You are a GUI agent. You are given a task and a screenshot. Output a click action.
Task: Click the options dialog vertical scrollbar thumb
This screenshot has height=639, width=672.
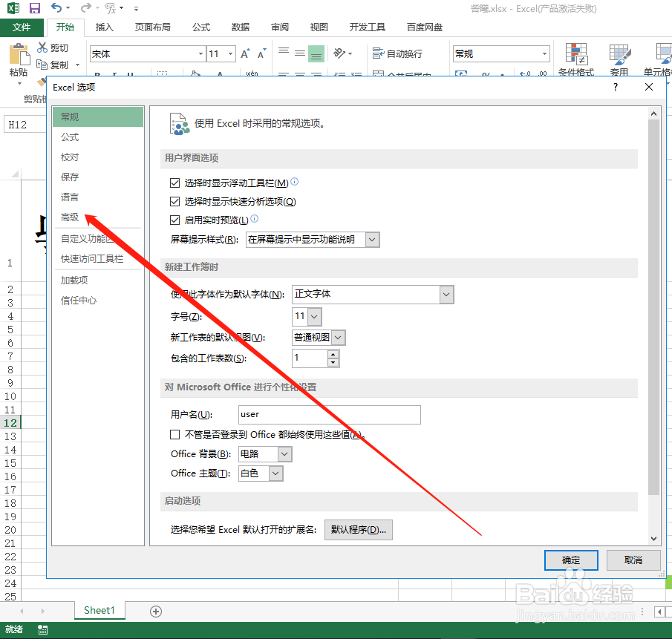tap(653, 307)
